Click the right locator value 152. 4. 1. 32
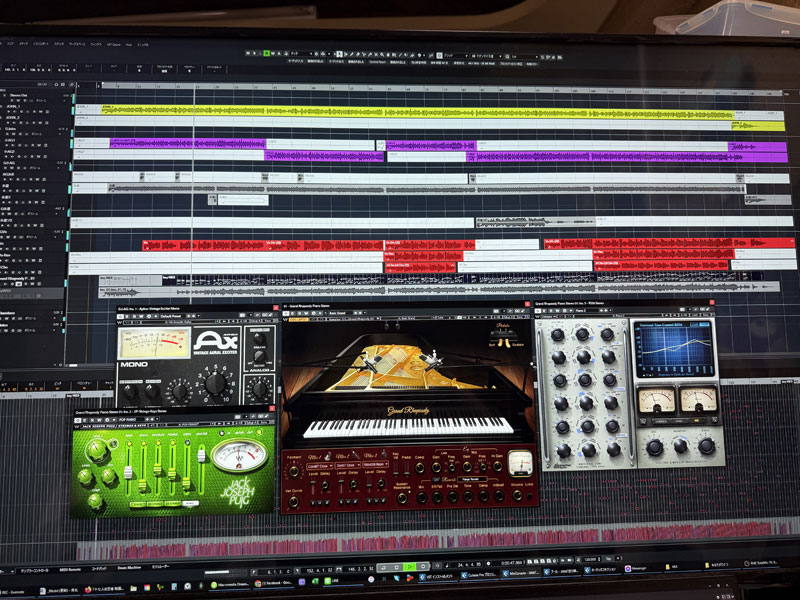Viewport: 800px width, 600px height. (x=318, y=570)
